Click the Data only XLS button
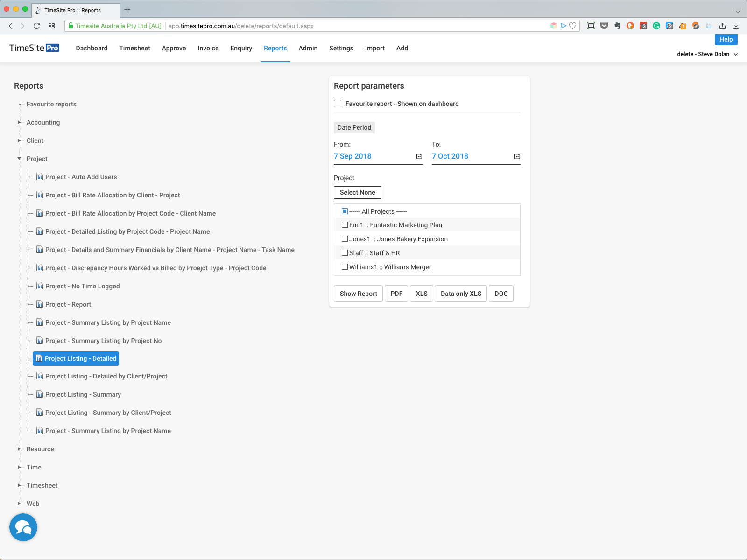Screen dimensions: 747x560 [x=461, y=294]
